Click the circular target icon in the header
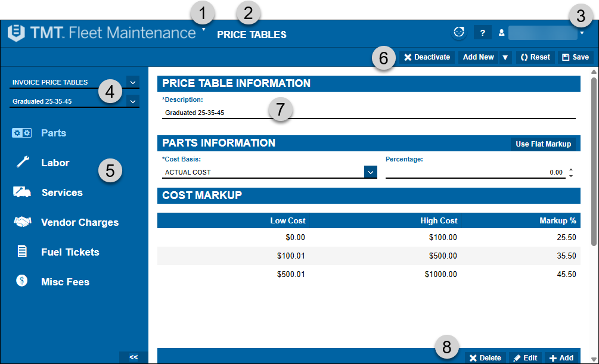The image size is (599, 364). tap(459, 32)
